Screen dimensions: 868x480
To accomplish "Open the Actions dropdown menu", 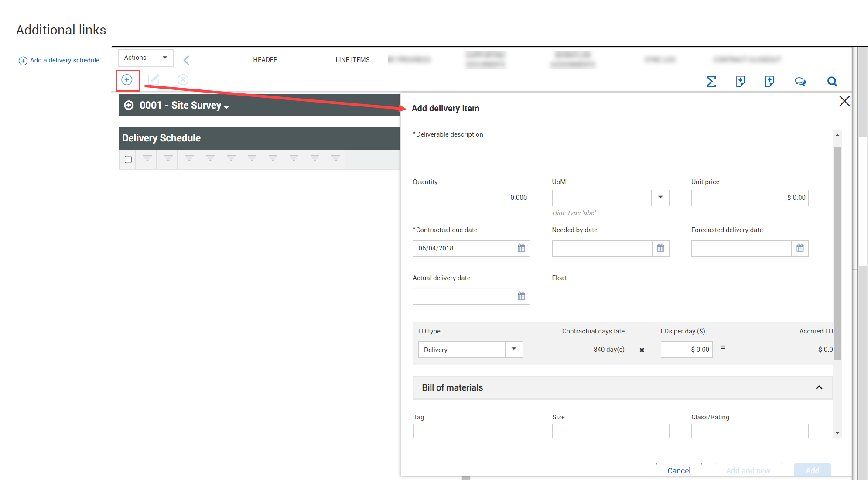I will (x=146, y=58).
